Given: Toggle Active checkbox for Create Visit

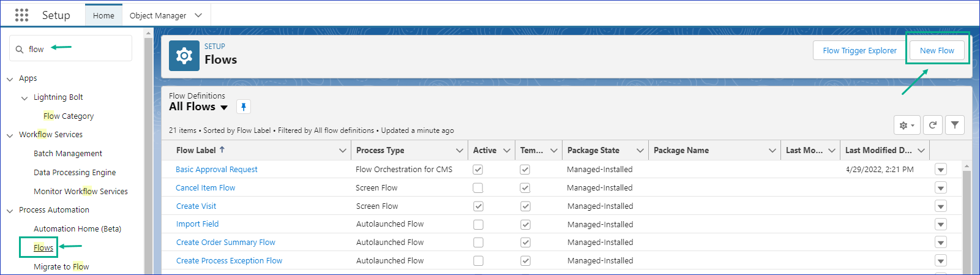Looking at the screenshot, I should click(478, 206).
